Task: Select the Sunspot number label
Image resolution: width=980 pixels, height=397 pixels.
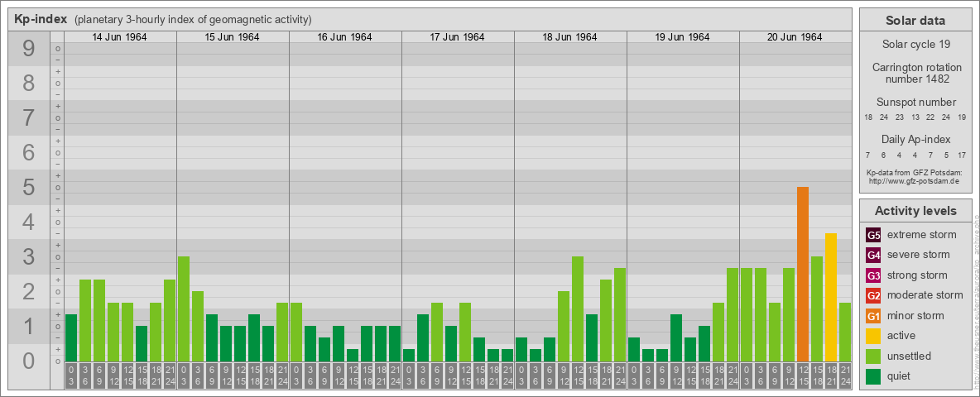Action: [x=916, y=103]
